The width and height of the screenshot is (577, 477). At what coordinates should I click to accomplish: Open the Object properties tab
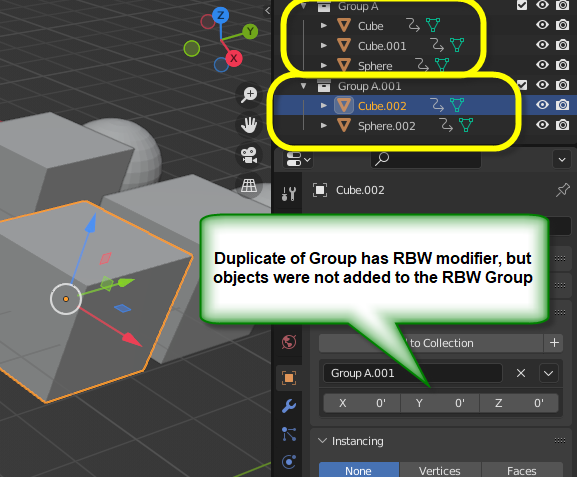click(x=289, y=378)
